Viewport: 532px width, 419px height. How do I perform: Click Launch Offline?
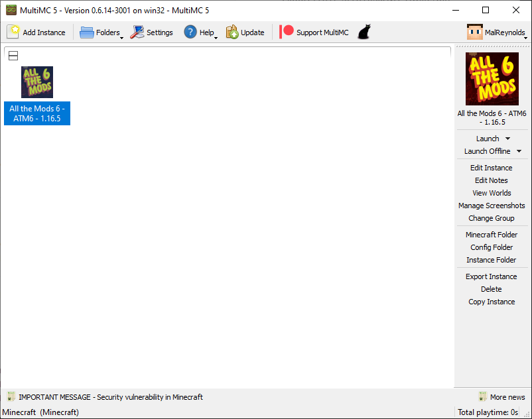pyautogui.click(x=487, y=151)
